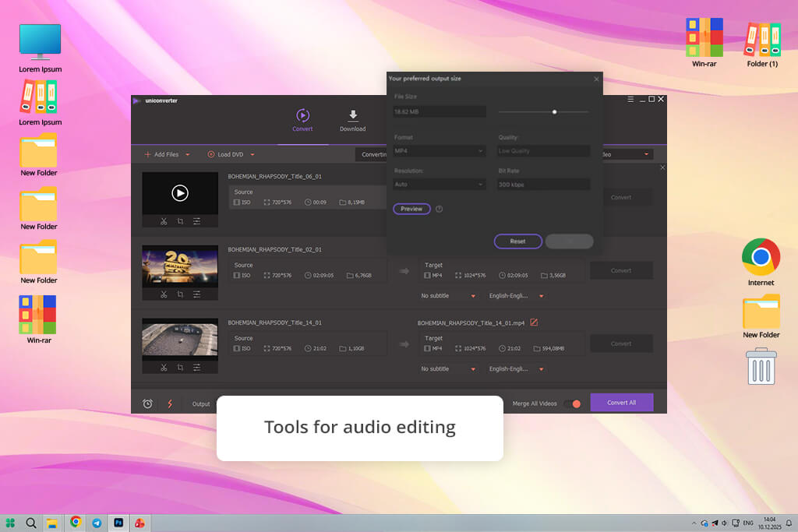Open effects settings for Title_14_01
Image resolution: width=798 pixels, height=532 pixels.
click(x=196, y=368)
